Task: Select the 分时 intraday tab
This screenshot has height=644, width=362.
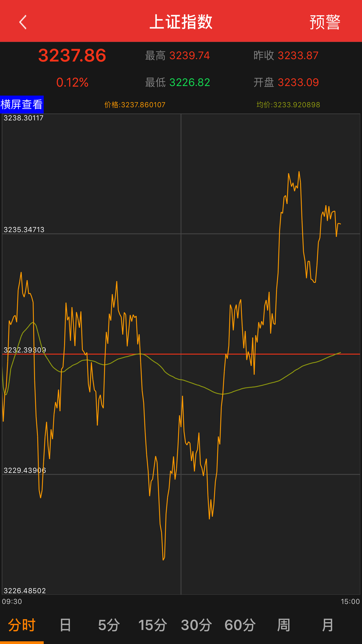Action: 22,625
